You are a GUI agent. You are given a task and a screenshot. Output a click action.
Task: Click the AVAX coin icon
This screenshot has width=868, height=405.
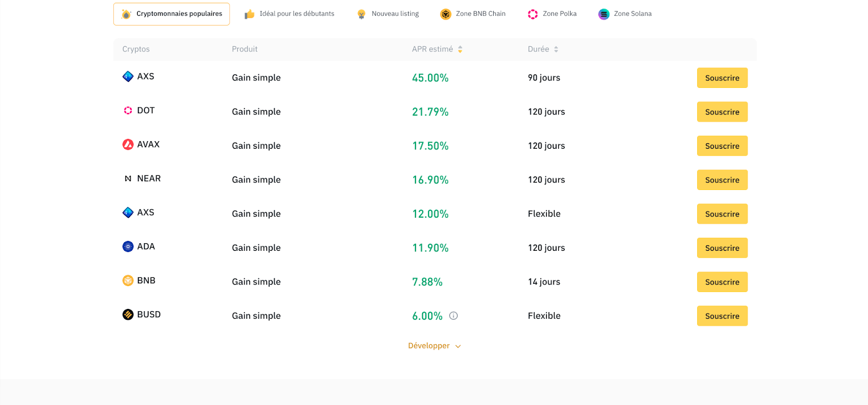(x=128, y=144)
